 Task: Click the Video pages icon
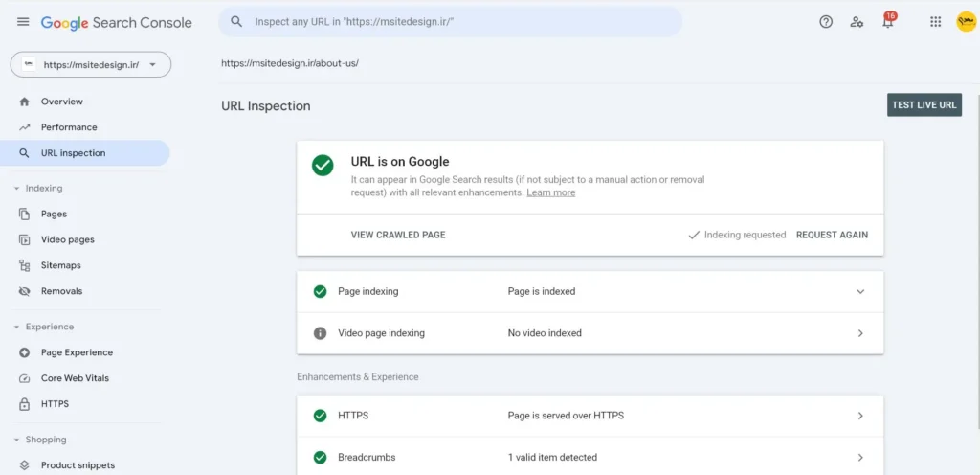tap(24, 240)
